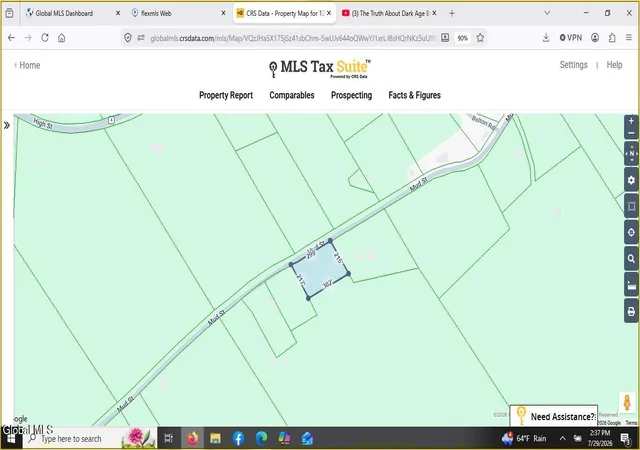Open Help link in page header
Screen dimensions: 640x450
pos(614,65)
